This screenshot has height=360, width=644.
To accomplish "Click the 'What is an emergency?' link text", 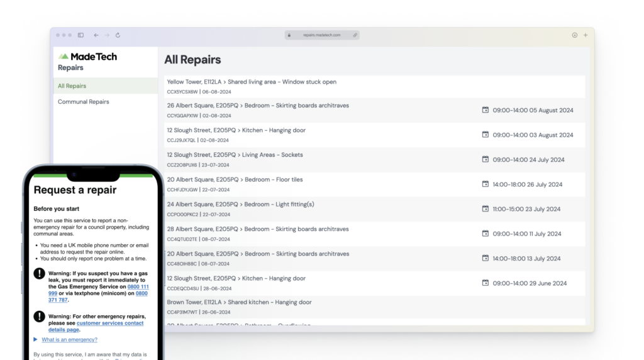I will tap(69, 339).
